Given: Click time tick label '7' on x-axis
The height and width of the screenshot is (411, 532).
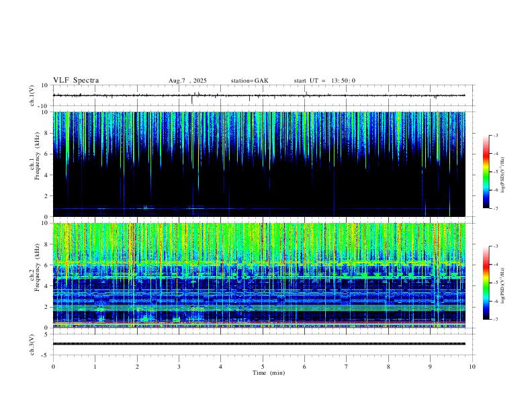Looking at the screenshot, I should 347,367.
